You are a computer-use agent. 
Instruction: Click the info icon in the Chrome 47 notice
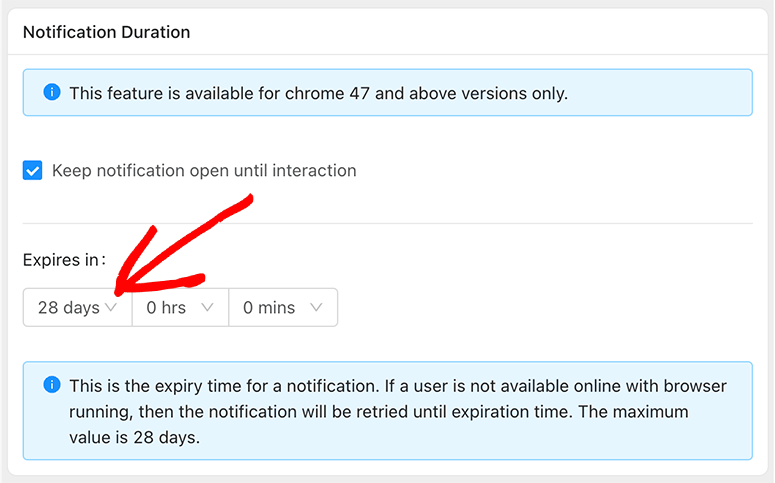click(x=52, y=93)
